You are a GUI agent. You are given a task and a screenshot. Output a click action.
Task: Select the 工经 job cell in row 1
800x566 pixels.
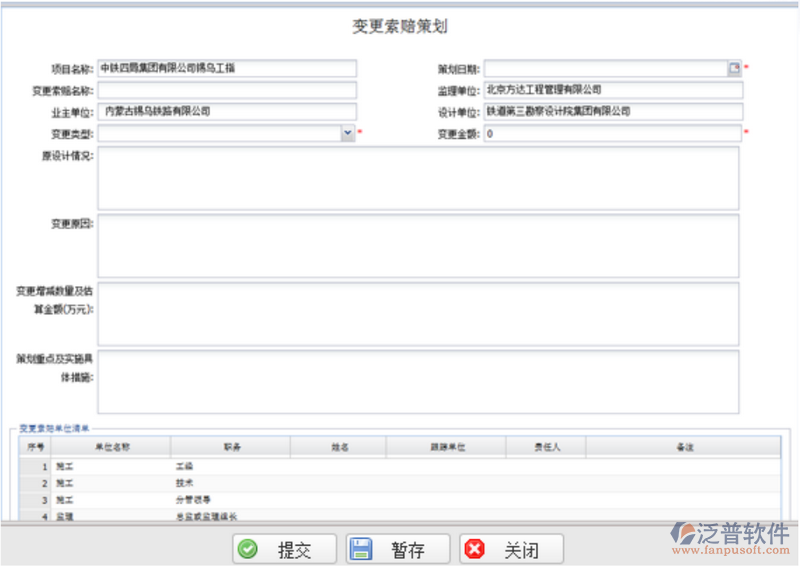[x=231, y=466]
